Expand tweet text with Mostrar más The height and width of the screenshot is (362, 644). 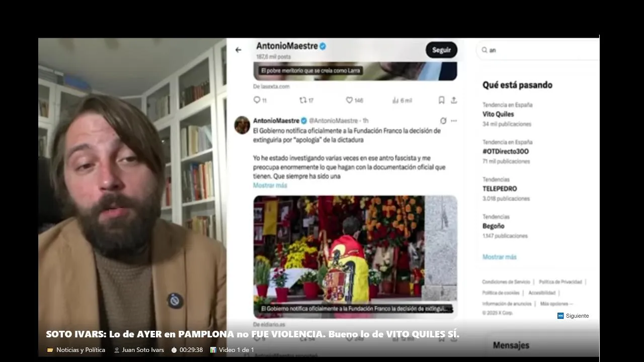[270, 186]
